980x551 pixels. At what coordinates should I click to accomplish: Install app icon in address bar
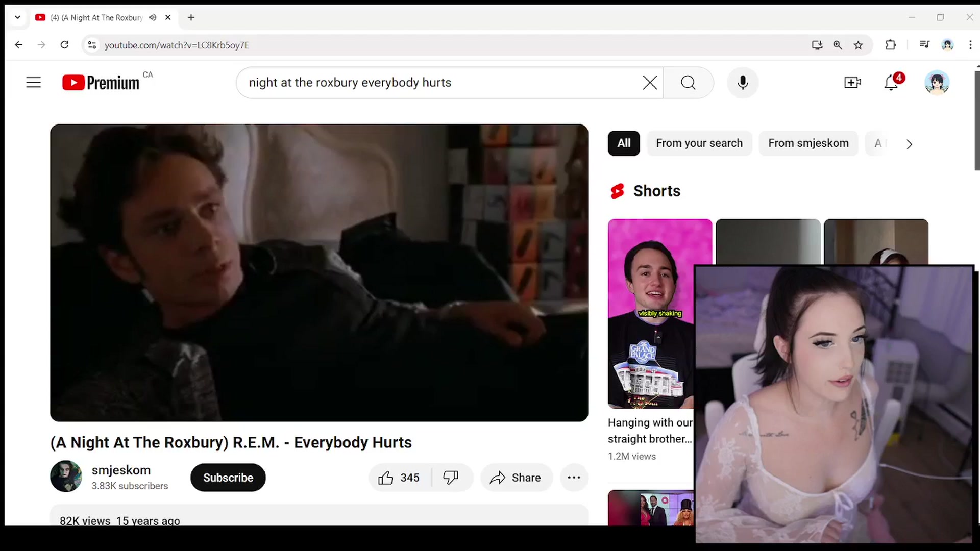[x=817, y=45]
